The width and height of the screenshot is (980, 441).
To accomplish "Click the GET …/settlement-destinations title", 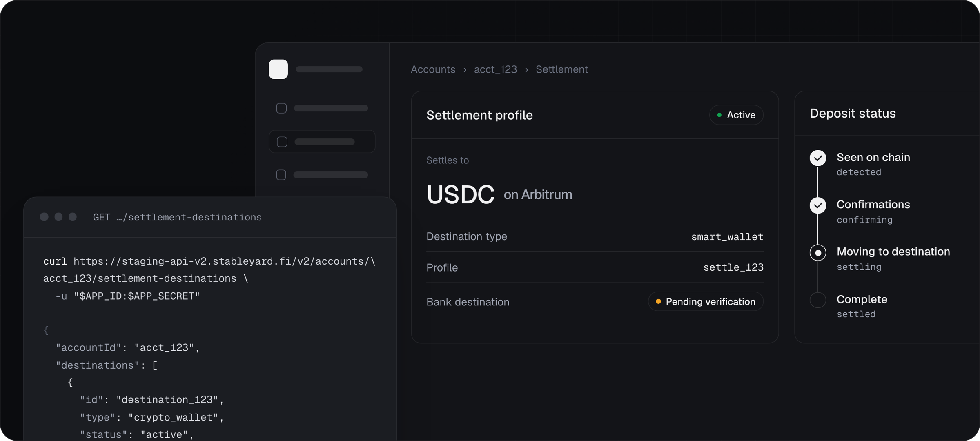I will (x=177, y=217).
